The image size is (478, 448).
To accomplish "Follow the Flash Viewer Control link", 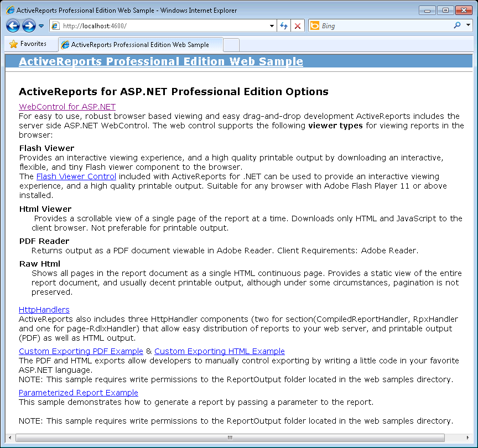I will [76, 176].
